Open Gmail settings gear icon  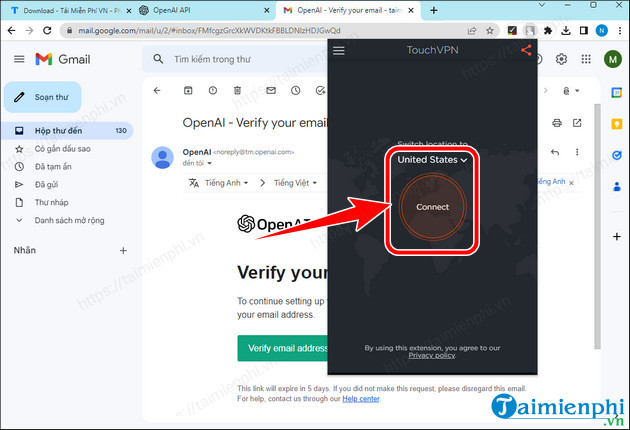[x=562, y=59]
